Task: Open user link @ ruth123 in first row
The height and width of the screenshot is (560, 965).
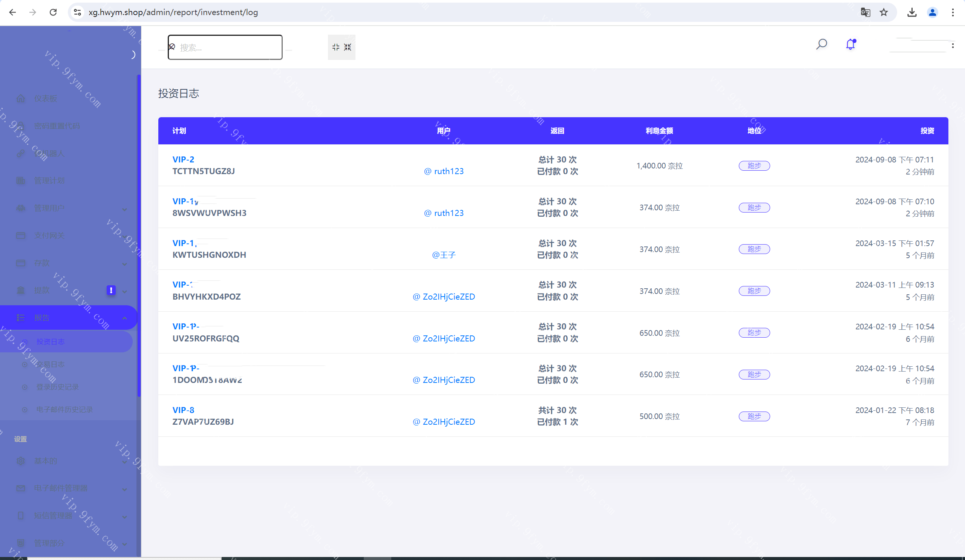Action: coord(443,171)
